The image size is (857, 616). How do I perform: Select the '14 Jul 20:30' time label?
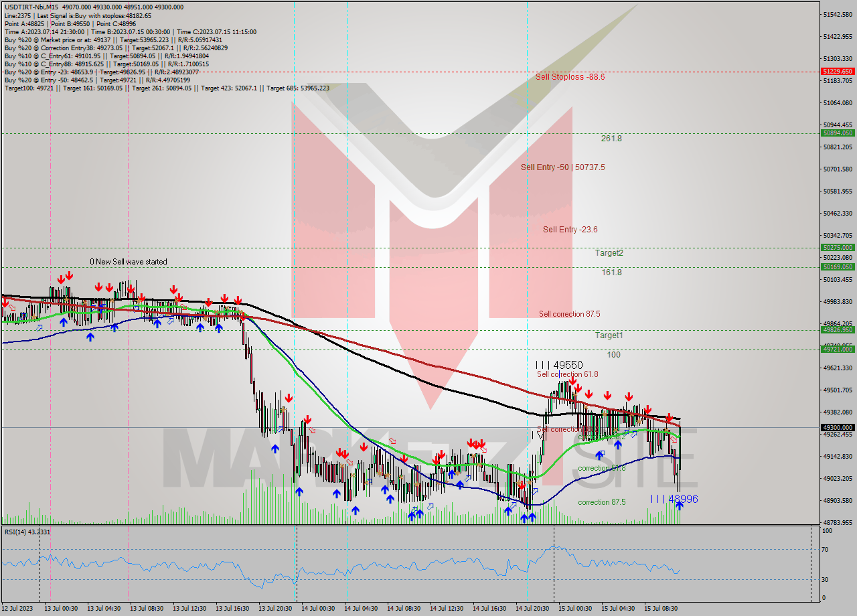pos(532,609)
